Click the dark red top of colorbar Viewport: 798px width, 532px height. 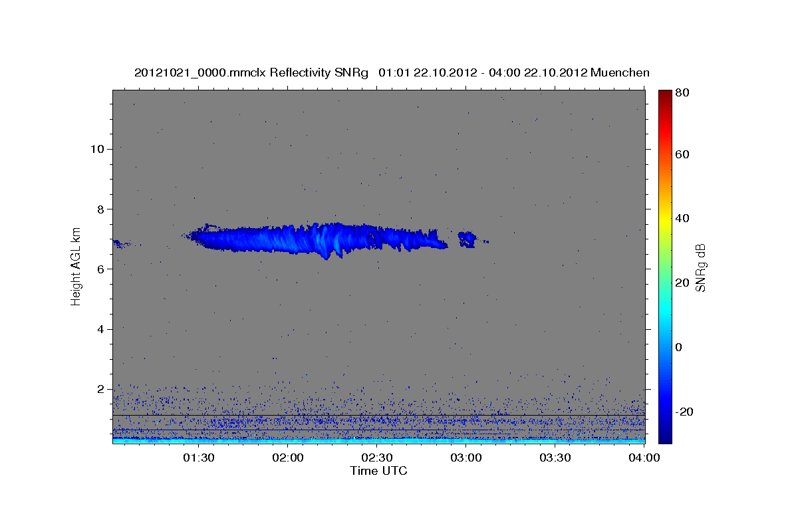665,96
